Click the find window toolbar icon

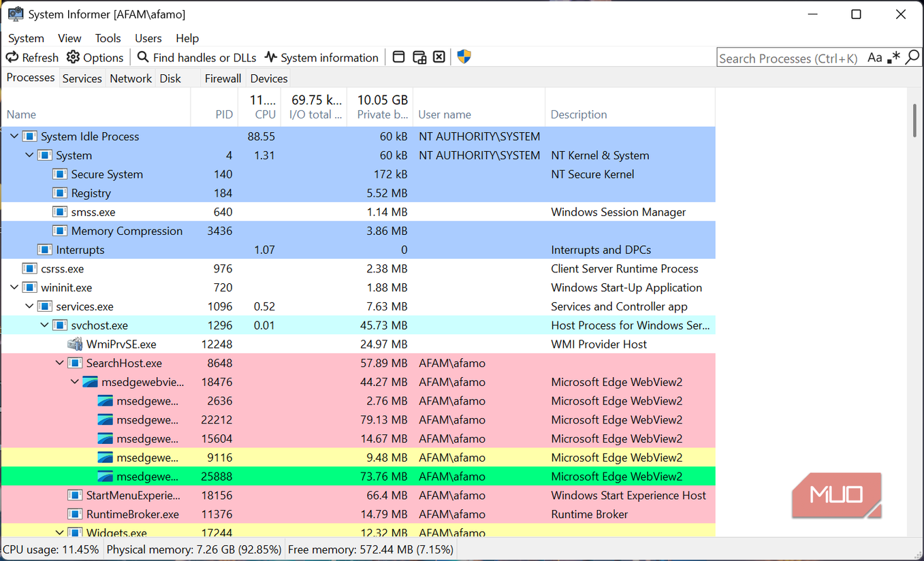399,57
